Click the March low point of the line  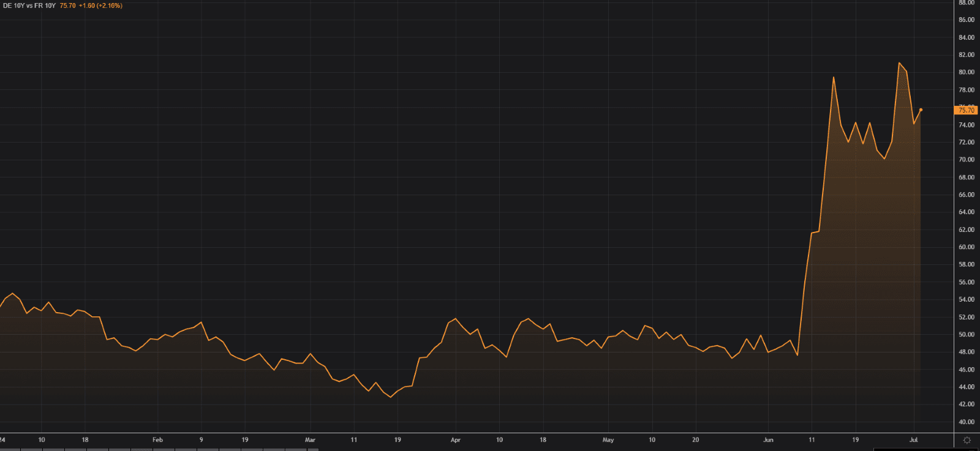tap(391, 397)
